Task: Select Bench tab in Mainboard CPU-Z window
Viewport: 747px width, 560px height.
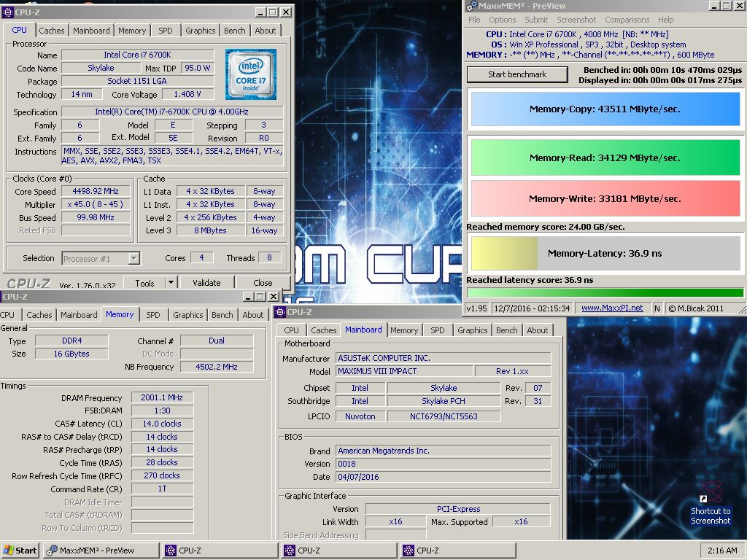Action: (506, 330)
